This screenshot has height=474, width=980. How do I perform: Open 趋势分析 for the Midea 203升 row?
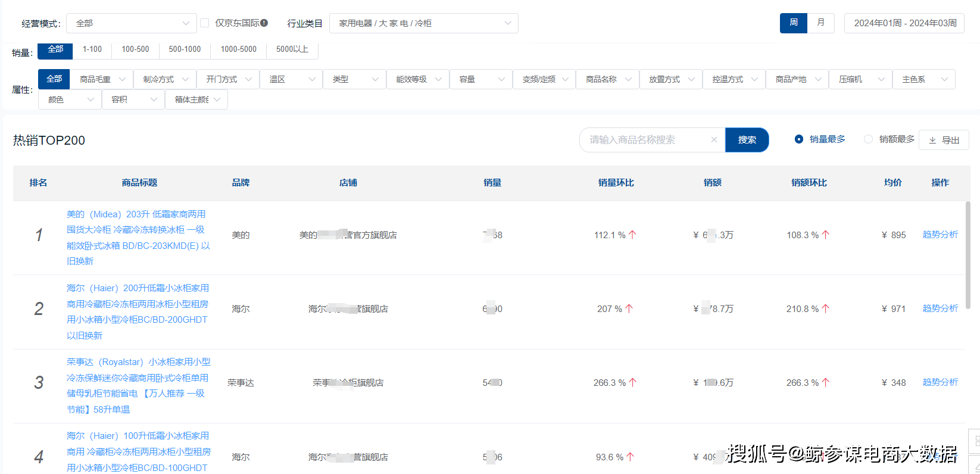pos(940,235)
